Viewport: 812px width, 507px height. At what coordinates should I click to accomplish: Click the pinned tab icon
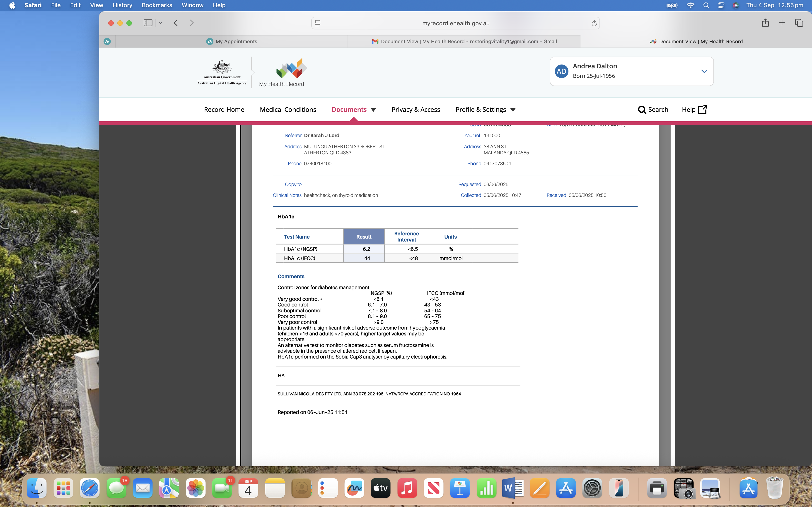click(107, 41)
